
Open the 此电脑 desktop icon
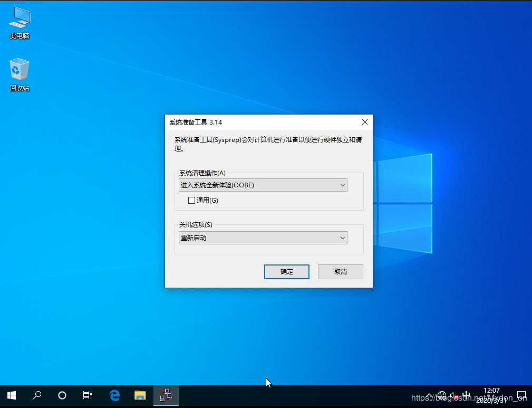pos(20,23)
